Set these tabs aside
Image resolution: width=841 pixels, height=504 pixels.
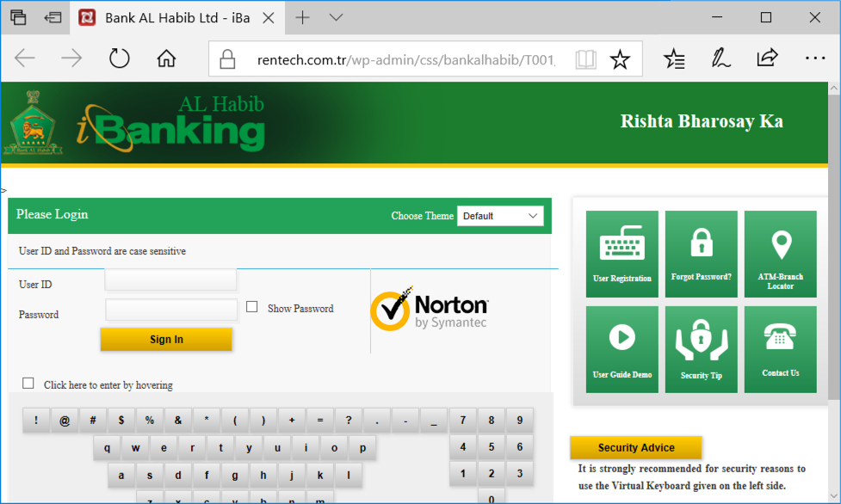[53, 18]
